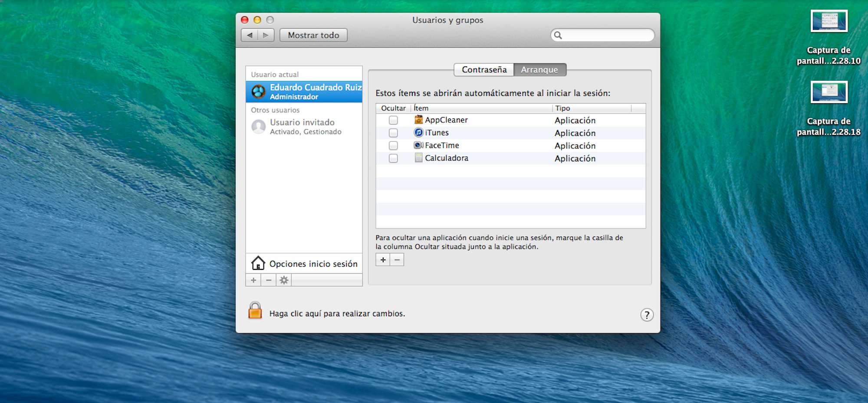The image size is (868, 403).
Task: Click Aplicación type in FaceTime row
Action: point(575,146)
